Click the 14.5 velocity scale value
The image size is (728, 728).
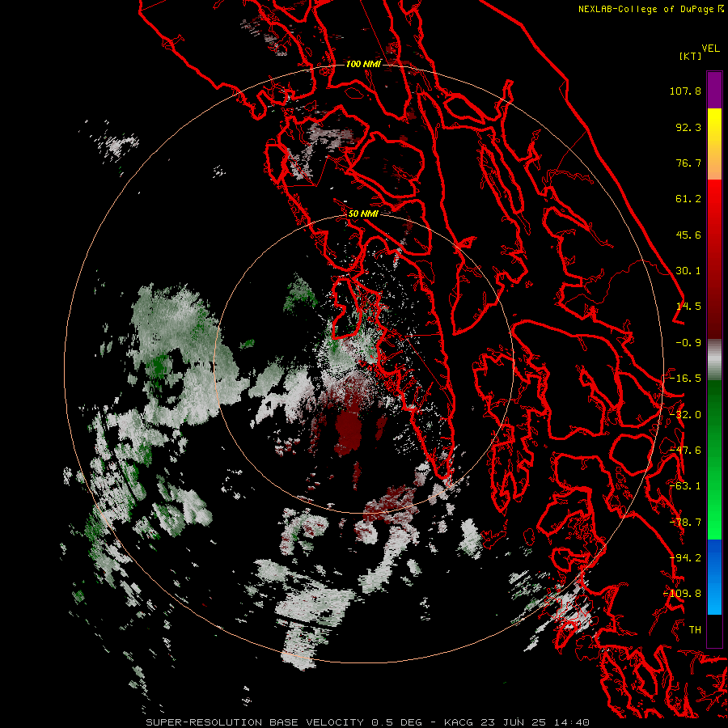click(688, 307)
